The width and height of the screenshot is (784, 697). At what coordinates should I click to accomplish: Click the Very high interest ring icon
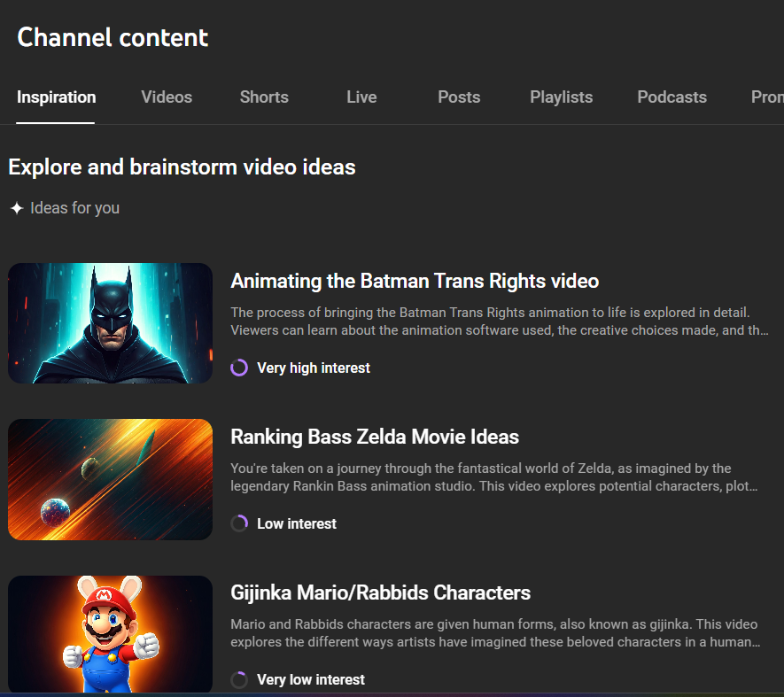tap(239, 368)
